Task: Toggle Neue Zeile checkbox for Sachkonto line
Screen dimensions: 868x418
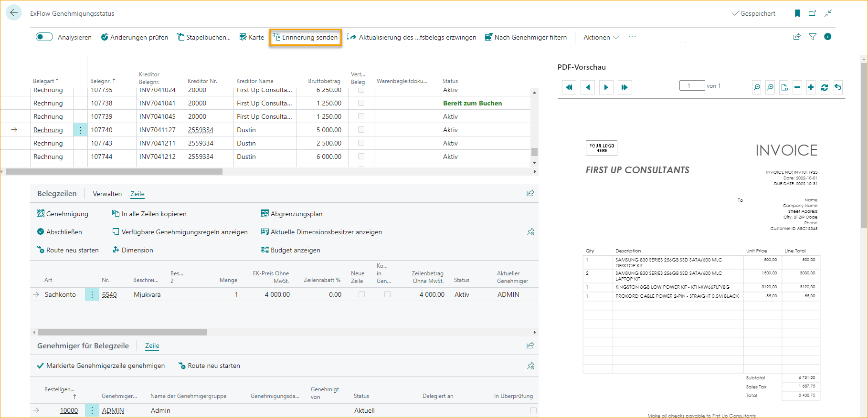Action: pos(361,294)
